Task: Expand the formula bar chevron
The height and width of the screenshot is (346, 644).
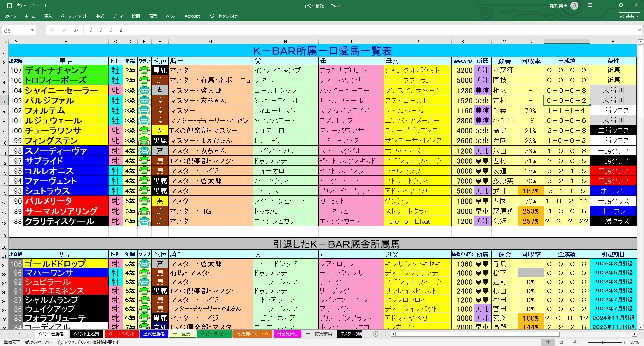Action: coord(639,30)
